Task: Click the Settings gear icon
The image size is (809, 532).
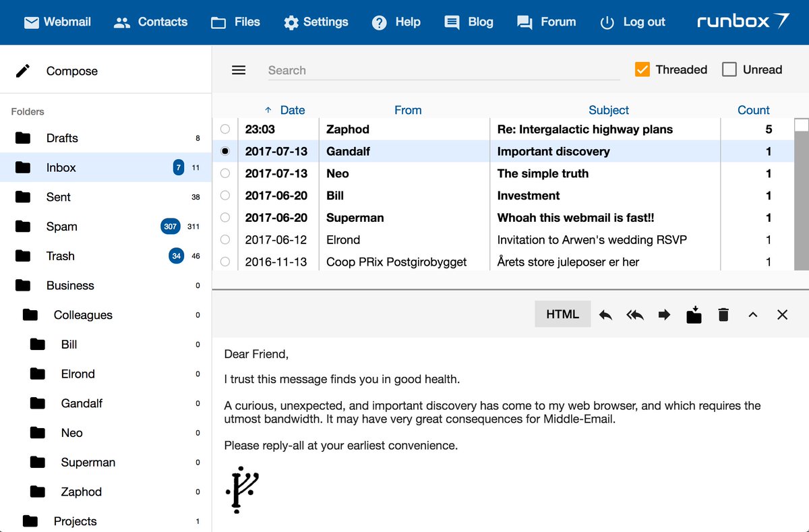Action: (x=291, y=22)
